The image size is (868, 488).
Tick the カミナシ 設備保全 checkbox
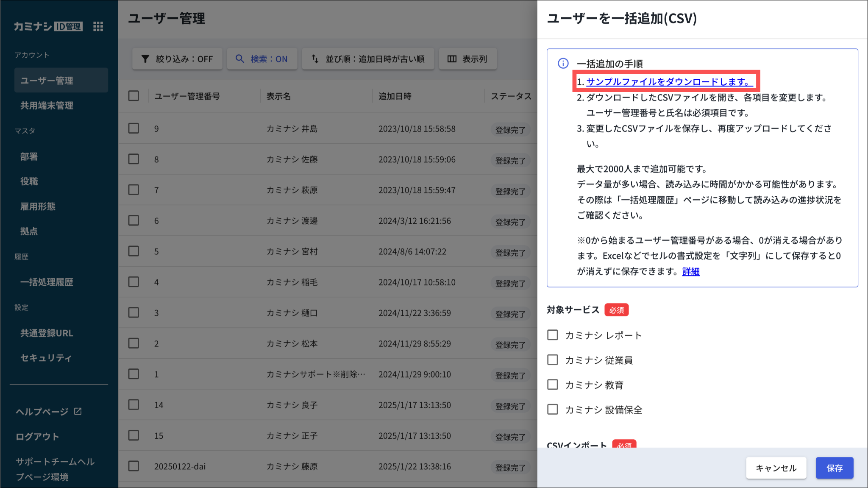553,410
